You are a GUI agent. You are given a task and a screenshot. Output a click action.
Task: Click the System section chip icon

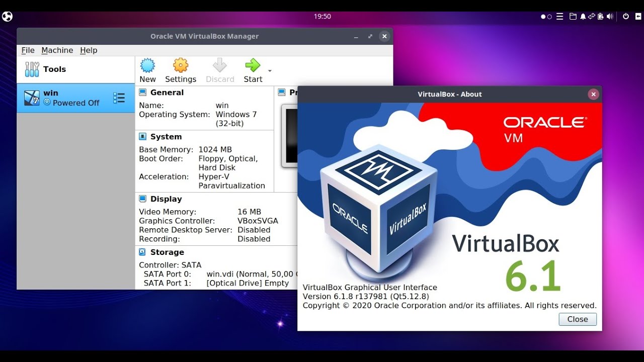tap(142, 137)
